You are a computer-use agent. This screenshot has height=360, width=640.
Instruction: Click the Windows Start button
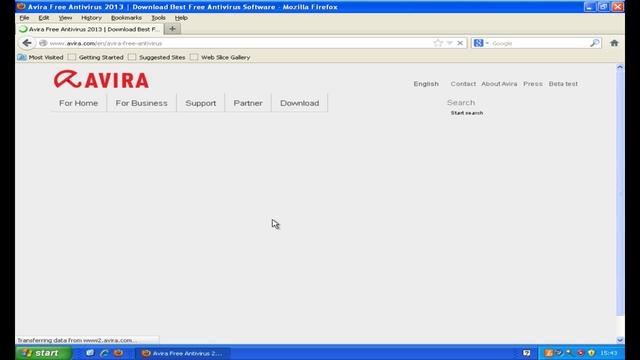[43, 353]
